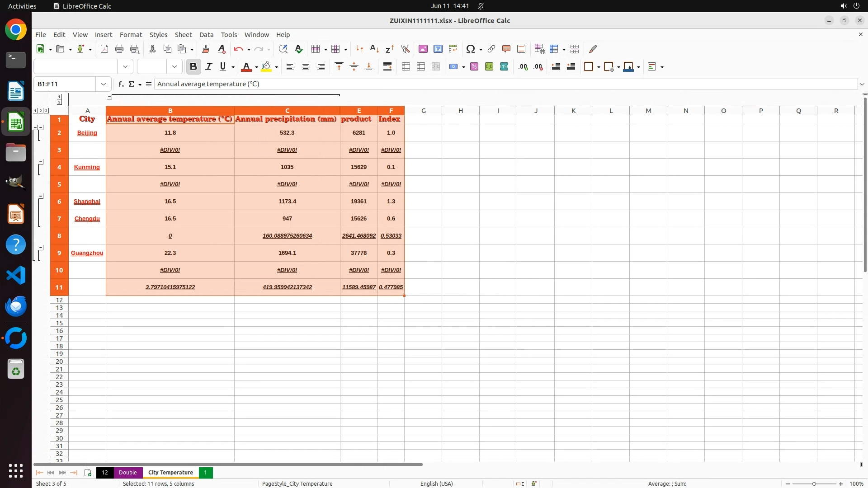
Task: Open the Borders dropdown arrow
Action: point(599,67)
